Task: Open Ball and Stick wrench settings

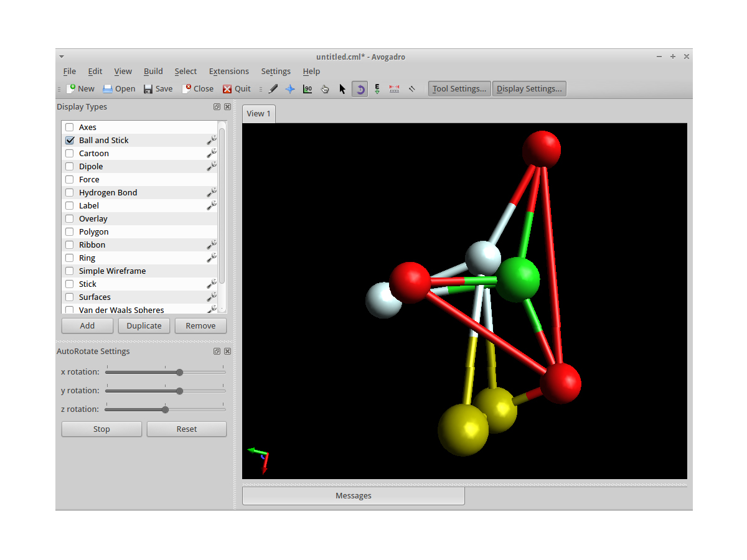Action: pyautogui.click(x=212, y=141)
